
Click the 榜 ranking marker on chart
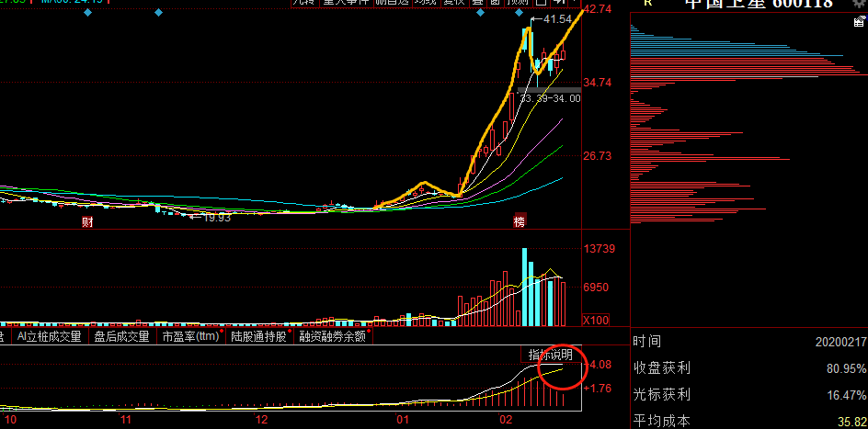(520, 221)
